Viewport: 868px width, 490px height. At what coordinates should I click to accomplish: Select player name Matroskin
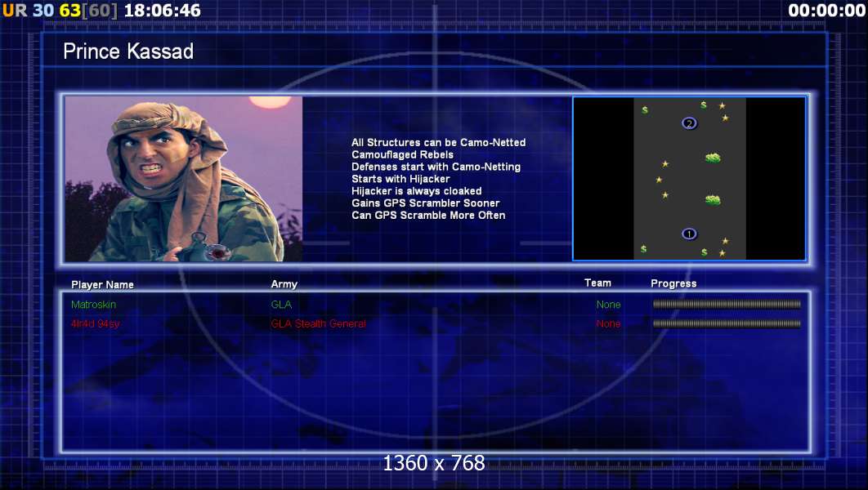point(93,304)
